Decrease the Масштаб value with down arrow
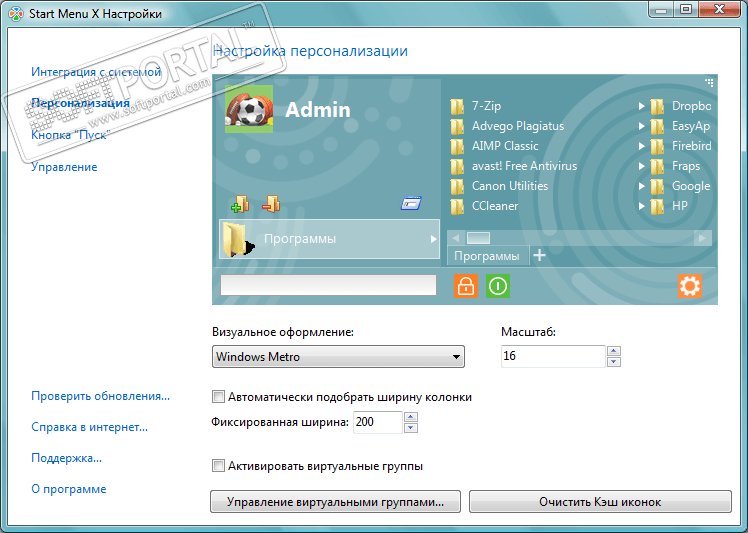The width and height of the screenshot is (748, 533). tap(614, 362)
